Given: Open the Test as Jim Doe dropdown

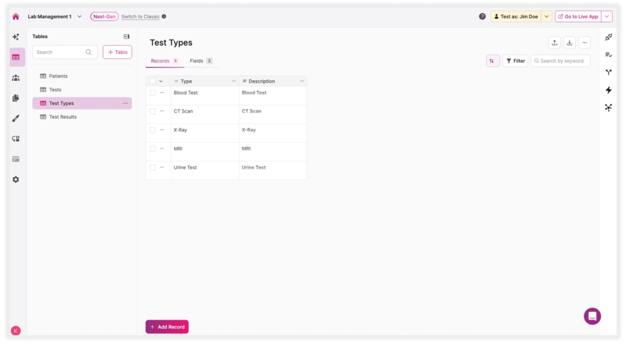Looking at the screenshot, I should pos(546,16).
